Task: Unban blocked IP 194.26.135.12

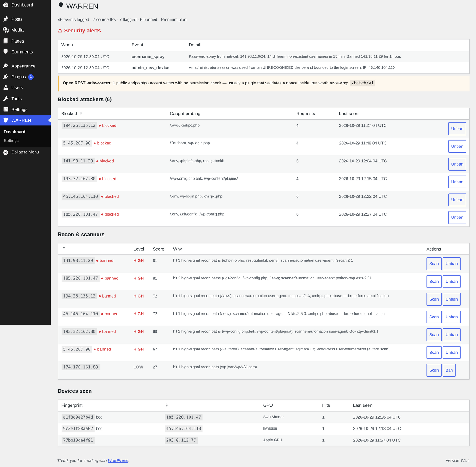Action: coord(457,129)
